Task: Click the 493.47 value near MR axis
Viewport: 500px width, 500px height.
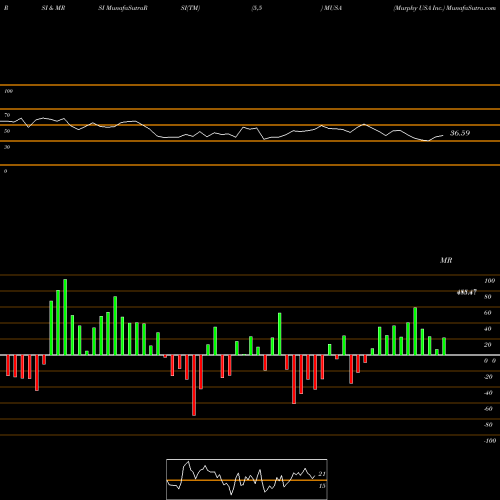Action: 466,292
